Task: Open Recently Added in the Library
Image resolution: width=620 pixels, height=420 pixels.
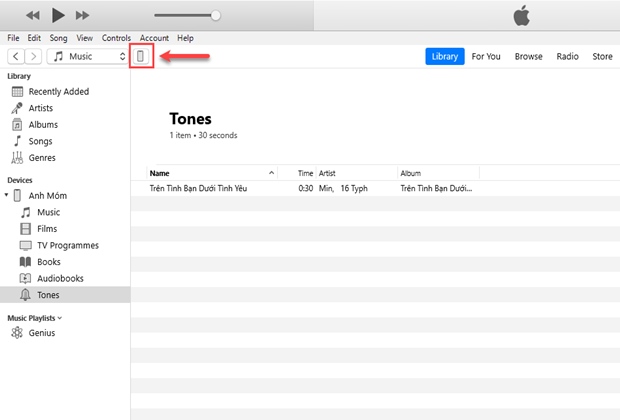Action: pos(58,92)
